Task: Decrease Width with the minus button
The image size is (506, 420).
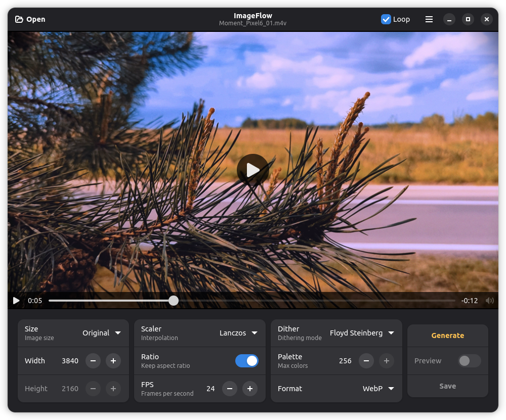Action: point(93,361)
